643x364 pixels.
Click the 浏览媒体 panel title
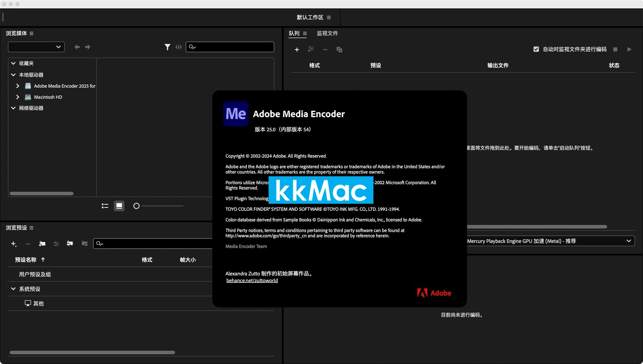pos(16,33)
